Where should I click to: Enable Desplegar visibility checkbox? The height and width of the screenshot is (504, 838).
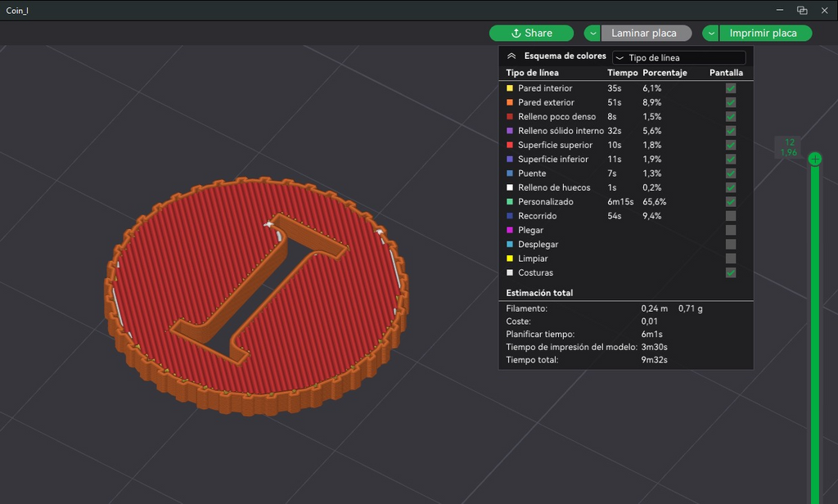[x=731, y=245]
